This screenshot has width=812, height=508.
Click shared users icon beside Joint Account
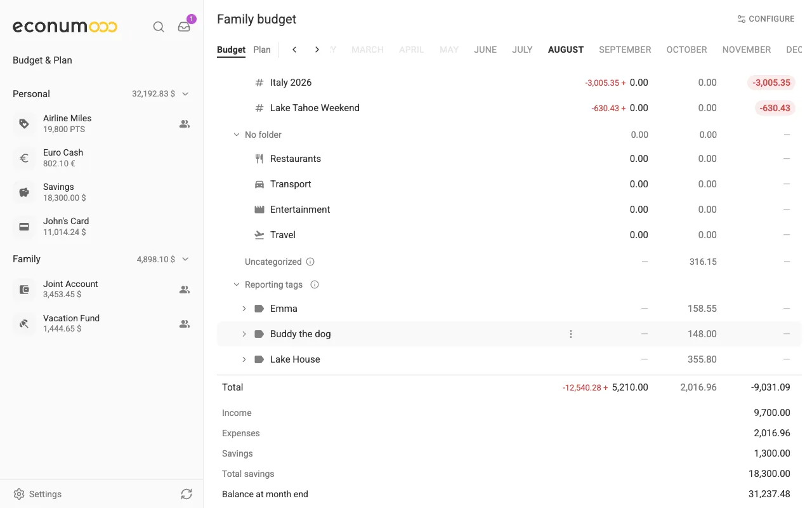tap(185, 290)
